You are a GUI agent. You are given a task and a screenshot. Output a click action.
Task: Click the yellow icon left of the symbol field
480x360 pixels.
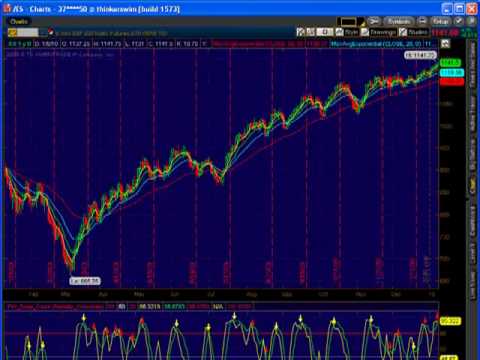12,33
